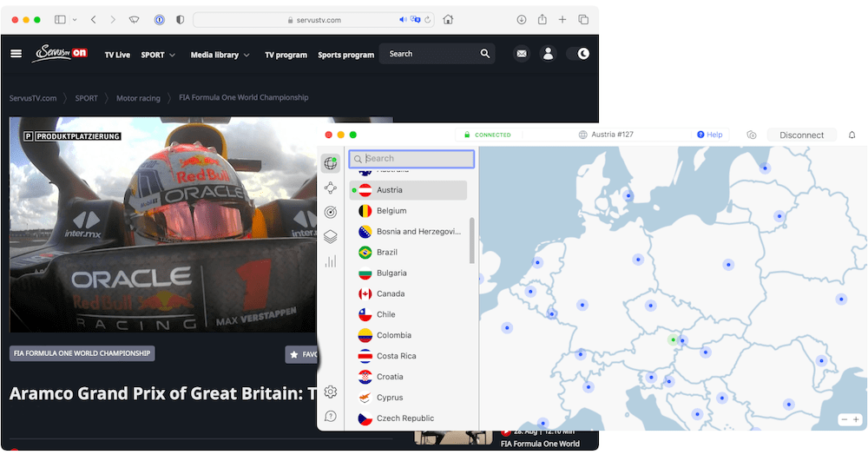Select Brazil in the country list
The height and width of the screenshot is (461, 868).
point(409,253)
